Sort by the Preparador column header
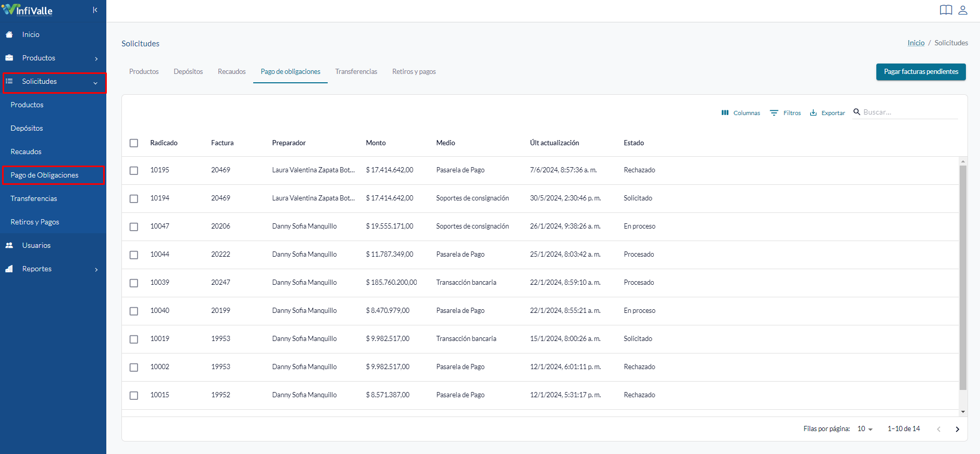 (289, 143)
